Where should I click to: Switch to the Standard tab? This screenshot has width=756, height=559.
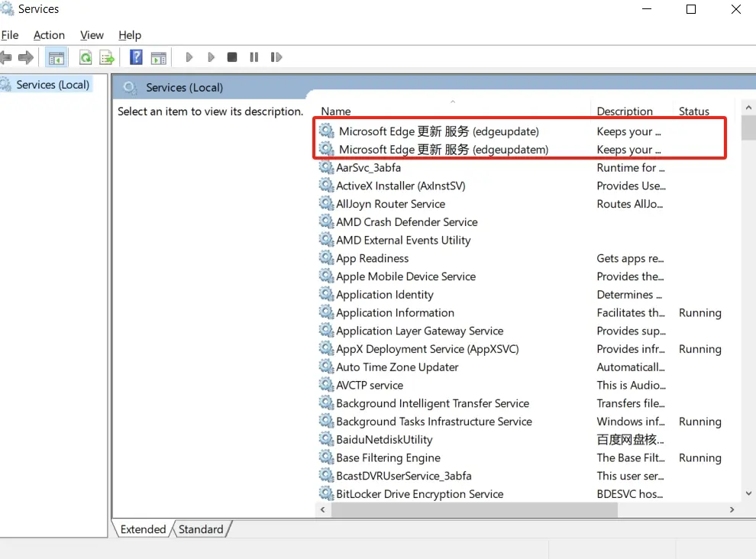pos(201,529)
